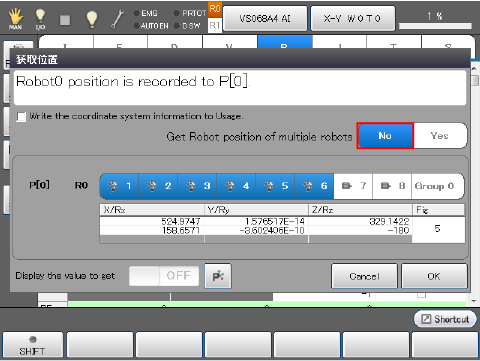This screenshot has width=480, height=361.
Task: Click the recorded position message text area
Action: tap(240, 88)
